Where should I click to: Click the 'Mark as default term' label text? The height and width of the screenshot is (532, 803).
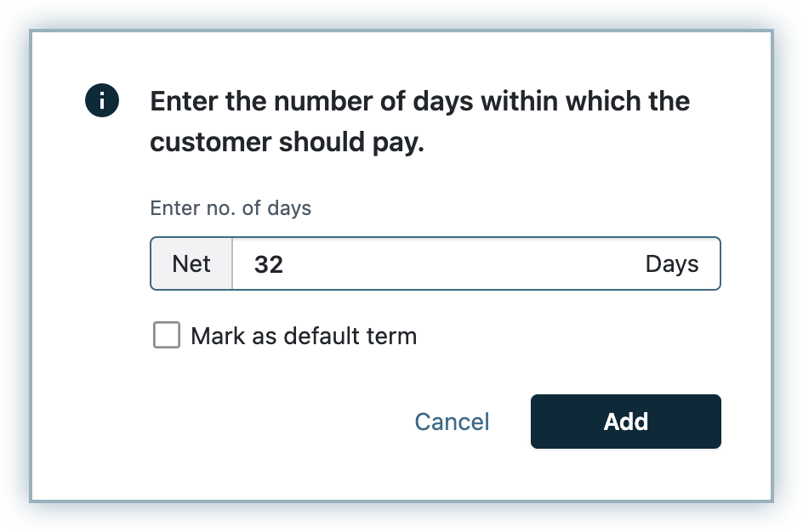(x=304, y=337)
